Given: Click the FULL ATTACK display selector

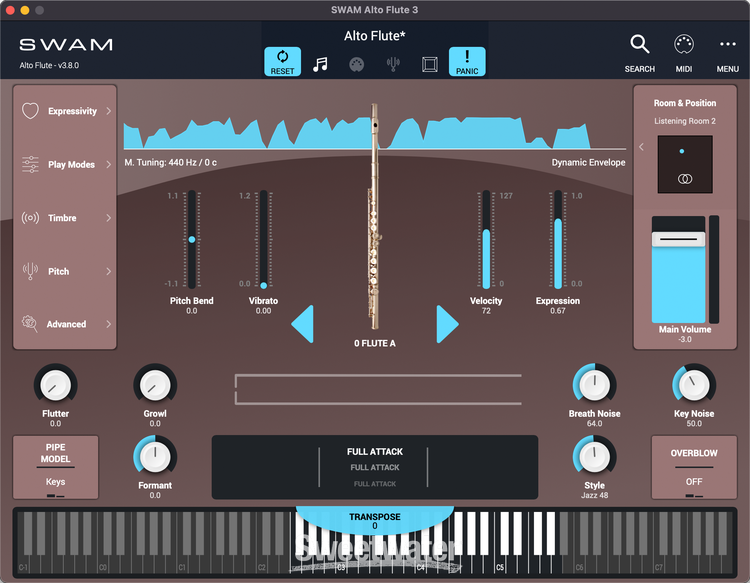Looking at the screenshot, I should pos(375,467).
